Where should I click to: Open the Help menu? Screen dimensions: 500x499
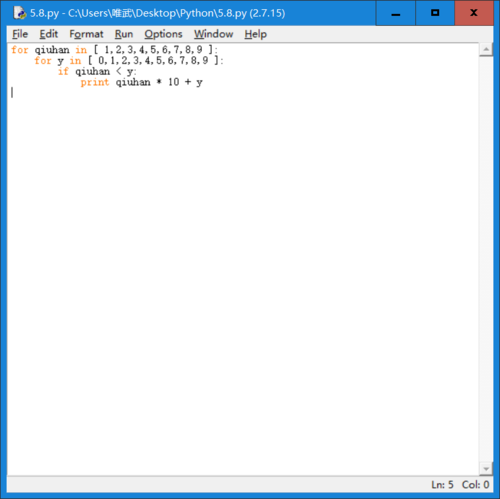point(256,34)
